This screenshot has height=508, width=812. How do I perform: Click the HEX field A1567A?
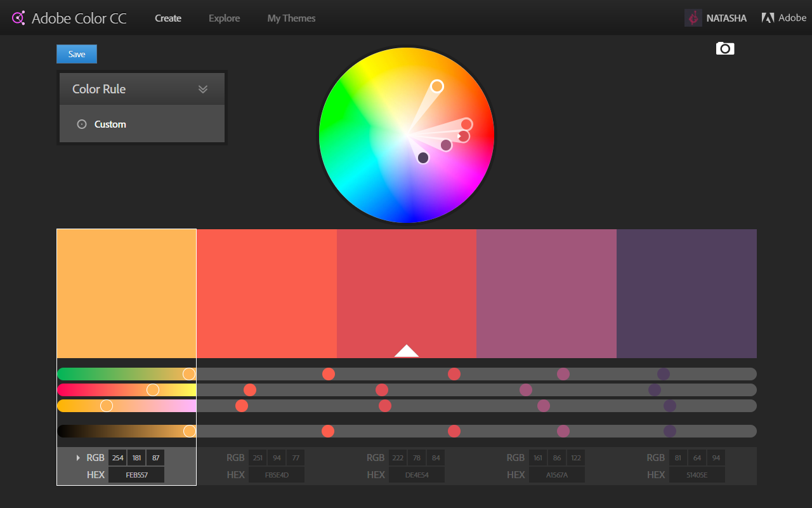point(556,474)
